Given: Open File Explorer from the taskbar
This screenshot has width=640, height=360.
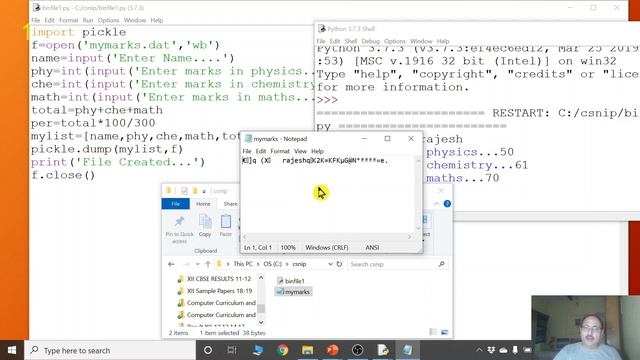Looking at the screenshot, I should tap(307, 350).
